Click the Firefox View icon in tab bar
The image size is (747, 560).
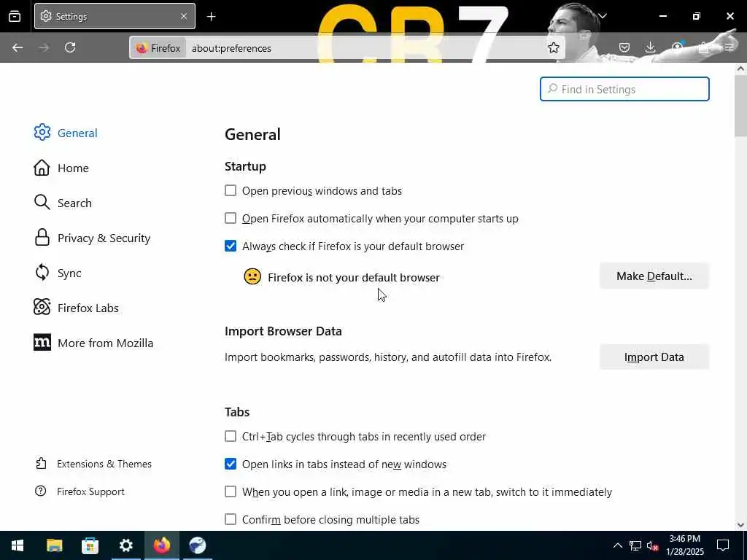[x=15, y=16]
